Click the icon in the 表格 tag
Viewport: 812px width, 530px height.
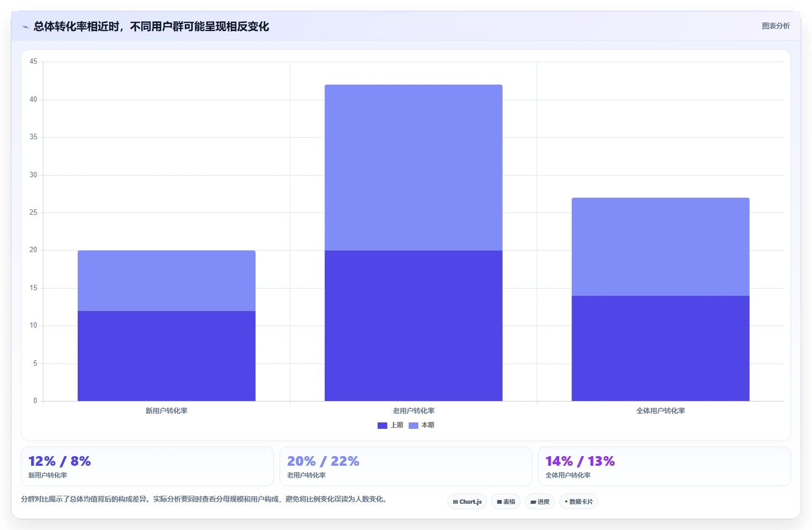(499, 502)
